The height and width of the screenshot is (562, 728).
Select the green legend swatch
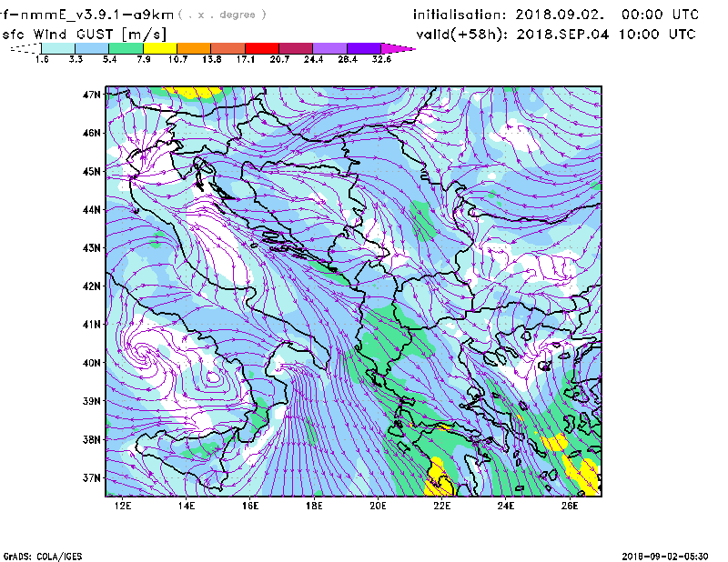pyautogui.click(x=126, y=48)
